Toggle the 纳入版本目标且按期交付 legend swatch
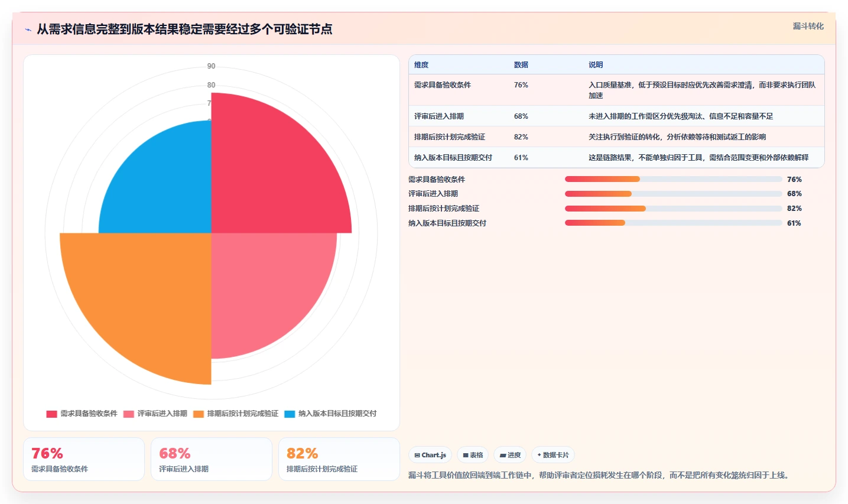 290,414
